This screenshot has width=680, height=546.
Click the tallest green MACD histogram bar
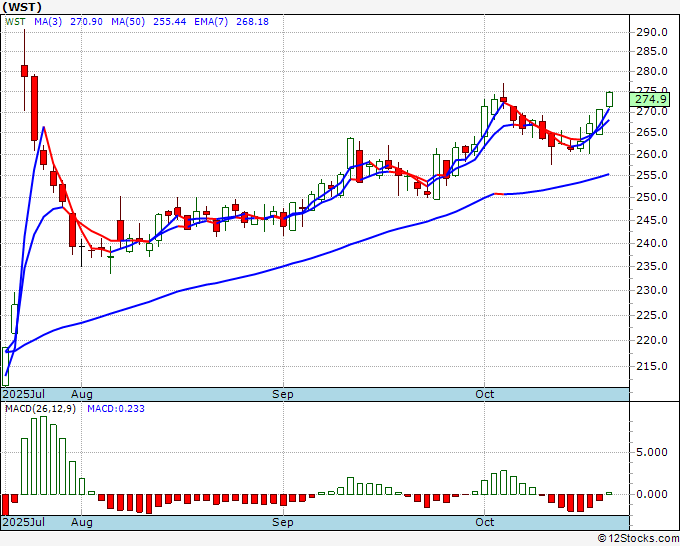tap(41, 456)
